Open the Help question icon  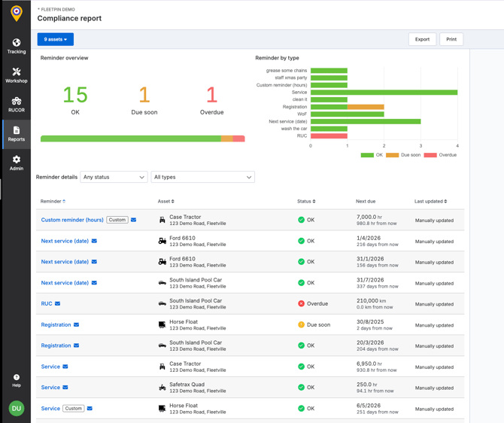(x=16, y=378)
